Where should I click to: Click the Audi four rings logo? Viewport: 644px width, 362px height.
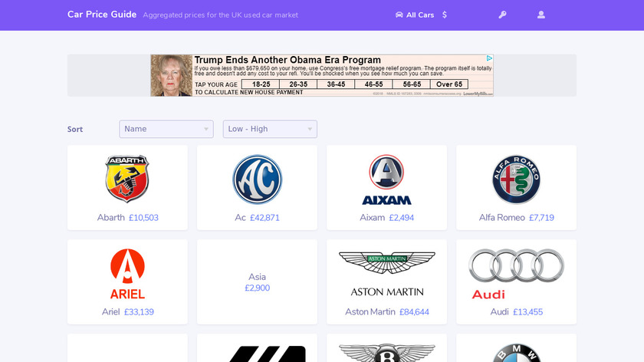pos(516,274)
